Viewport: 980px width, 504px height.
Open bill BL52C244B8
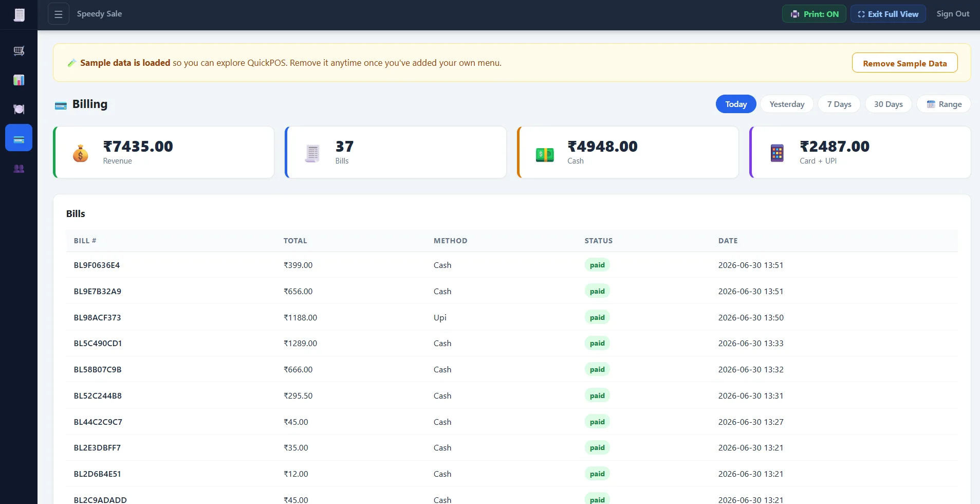(x=98, y=396)
